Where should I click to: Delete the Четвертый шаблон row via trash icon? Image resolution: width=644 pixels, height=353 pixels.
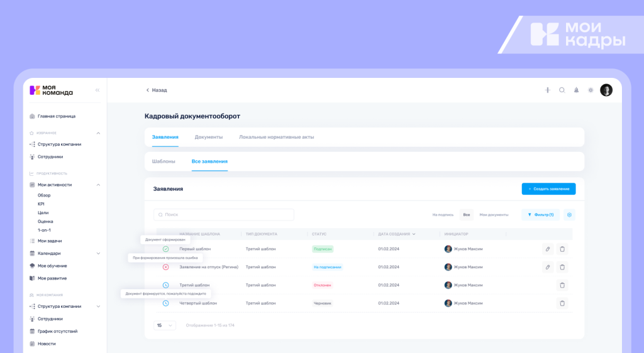(562, 303)
